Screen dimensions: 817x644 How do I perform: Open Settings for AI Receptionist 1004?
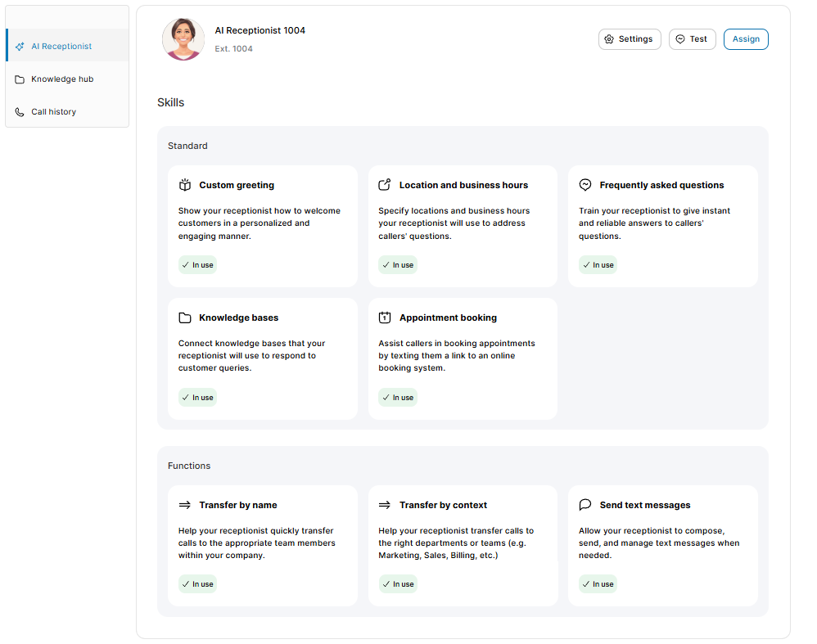pyautogui.click(x=630, y=38)
